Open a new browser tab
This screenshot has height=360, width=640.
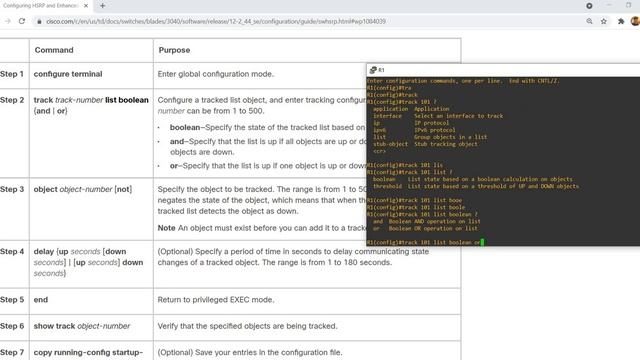(x=102, y=6)
